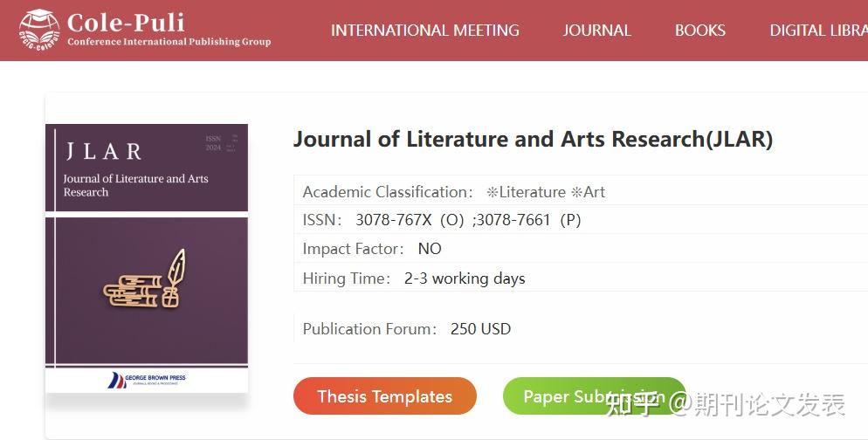Open the JOURNAL menu item
This screenshot has height=440, width=868.
(x=596, y=30)
